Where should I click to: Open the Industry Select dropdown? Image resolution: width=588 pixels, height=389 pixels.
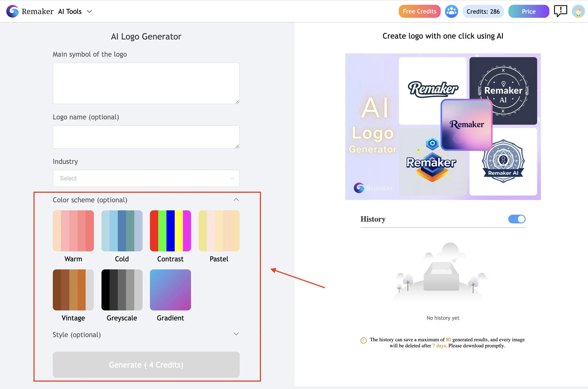(x=146, y=178)
